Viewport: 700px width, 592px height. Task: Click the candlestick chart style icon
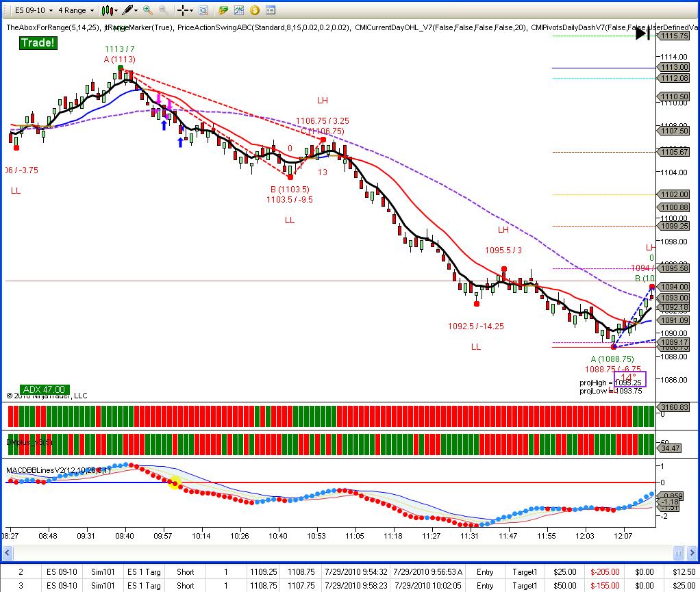pyautogui.click(x=107, y=10)
